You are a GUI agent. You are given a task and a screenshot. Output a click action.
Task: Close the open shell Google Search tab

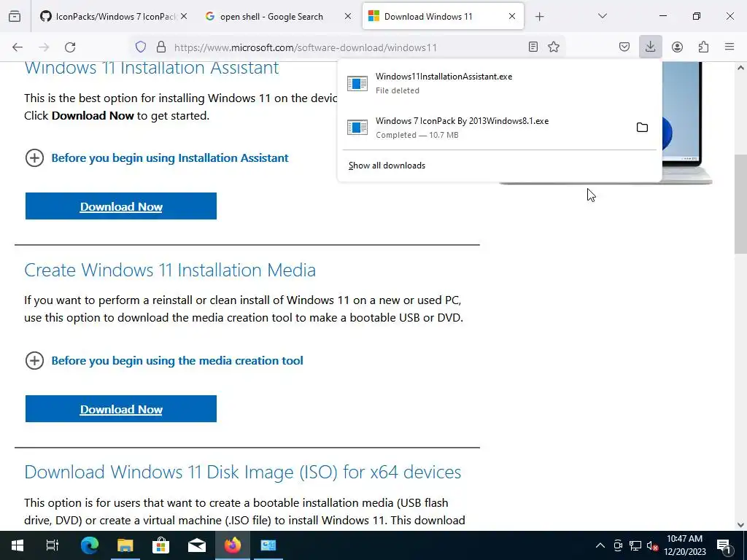point(348,17)
